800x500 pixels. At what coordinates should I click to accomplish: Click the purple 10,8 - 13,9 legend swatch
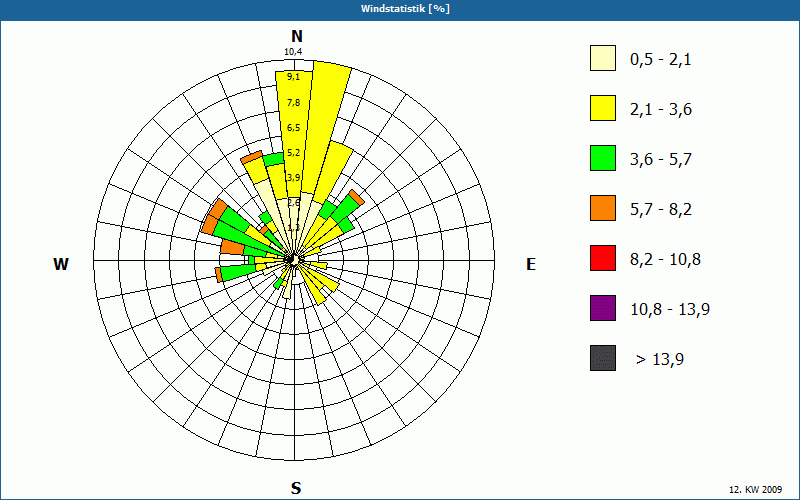(603, 308)
